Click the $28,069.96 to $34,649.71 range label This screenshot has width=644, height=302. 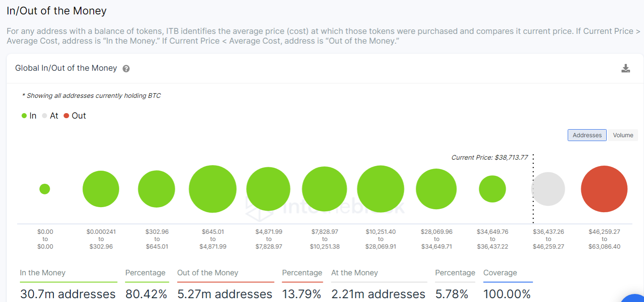(x=436, y=239)
